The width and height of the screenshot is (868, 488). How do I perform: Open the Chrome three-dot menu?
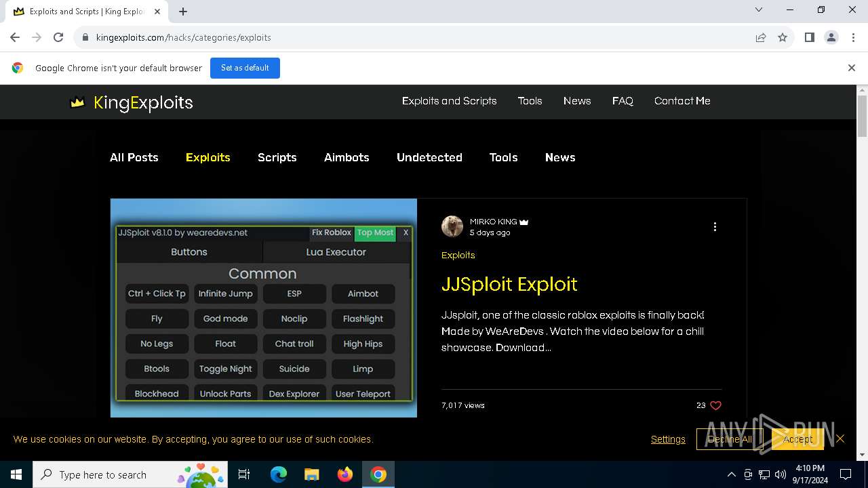(853, 37)
